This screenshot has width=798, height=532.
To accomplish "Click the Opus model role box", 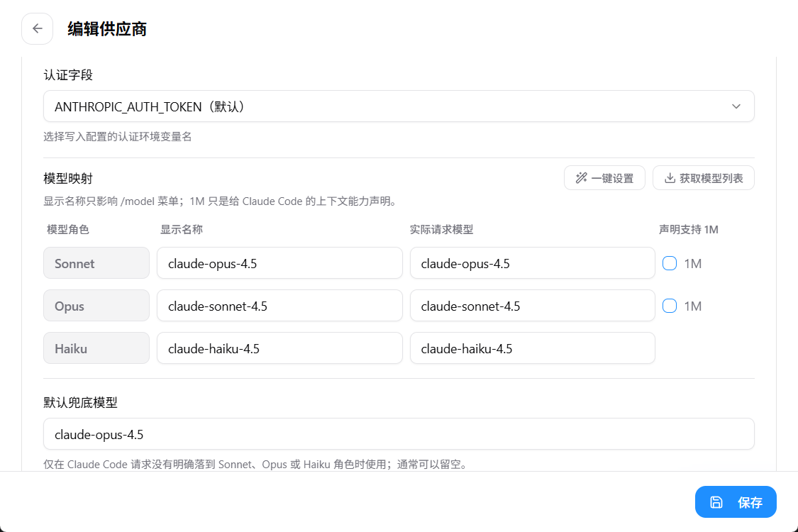I will click(96, 306).
